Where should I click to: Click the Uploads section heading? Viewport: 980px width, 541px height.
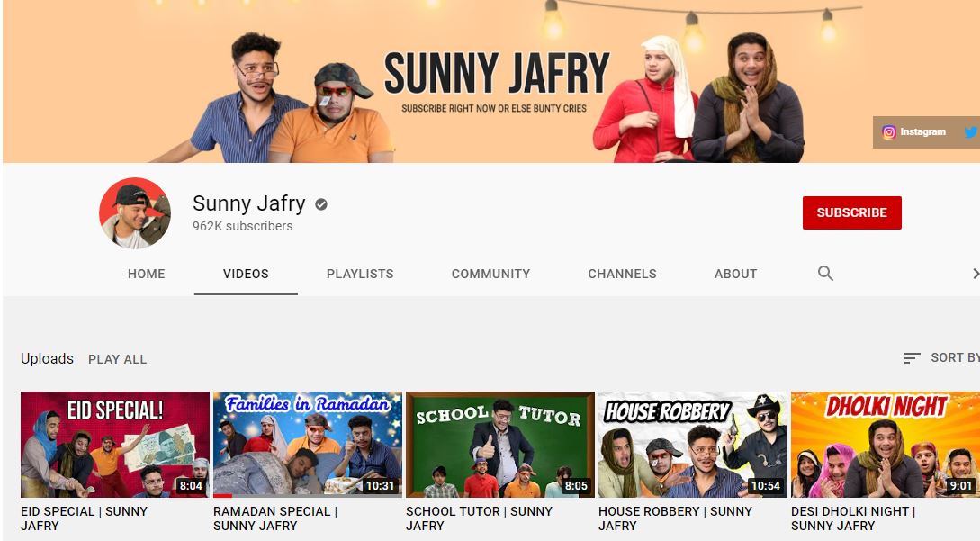coord(47,359)
